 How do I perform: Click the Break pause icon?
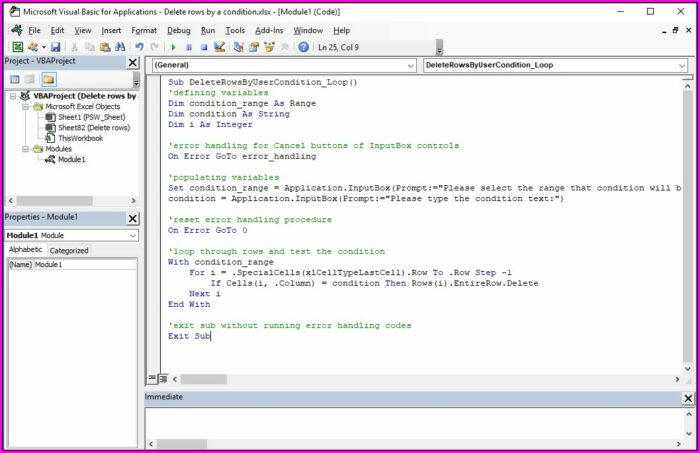pyautogui.click(x=189, y=47)
